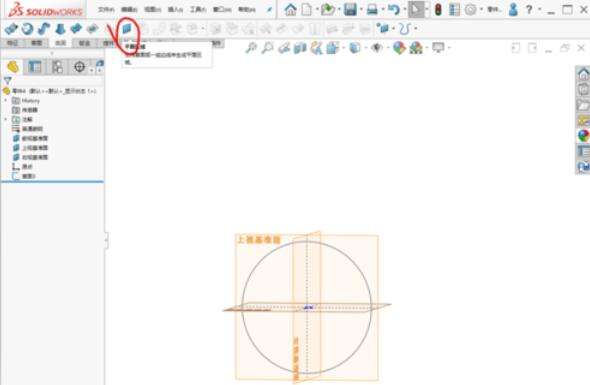Undo the last action
The width and height of the screenshot is (590, 385).
[394, 9]
